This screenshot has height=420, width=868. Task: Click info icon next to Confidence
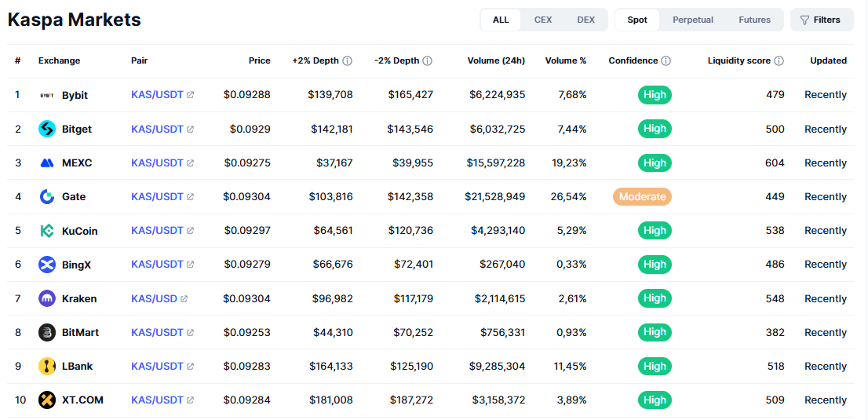click(x=666, y=61)
